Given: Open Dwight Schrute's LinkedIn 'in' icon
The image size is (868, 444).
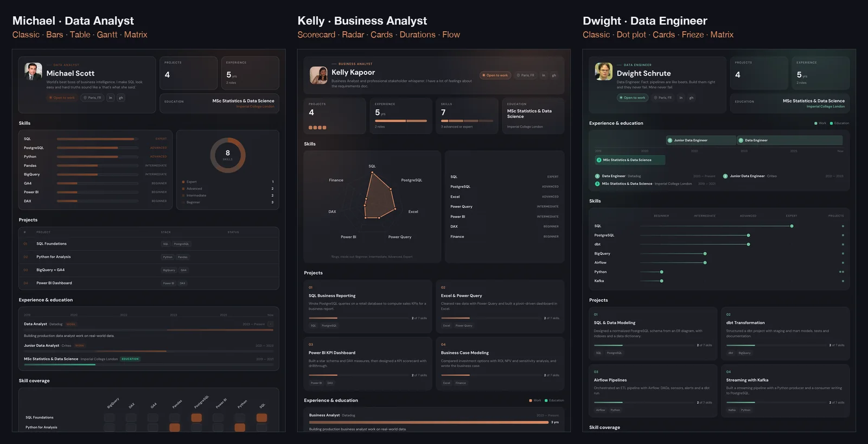Looking at the screenshot, I should 681,98.
